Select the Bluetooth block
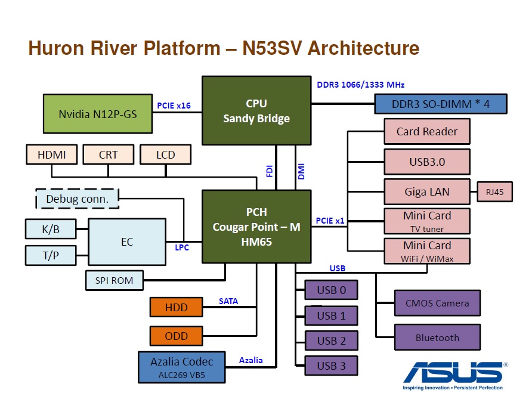The height and width of the screenshot is (415, 532). click(x=437, y=337)
